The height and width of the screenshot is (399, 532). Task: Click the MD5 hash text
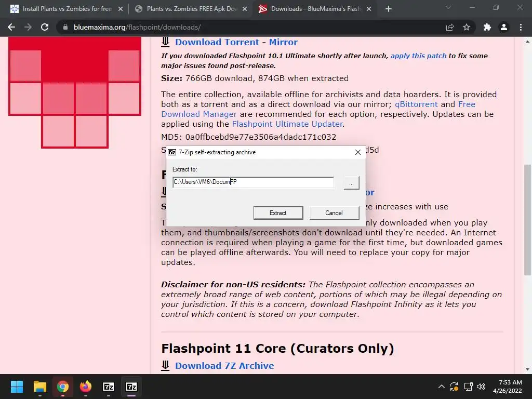coord(249,137)
